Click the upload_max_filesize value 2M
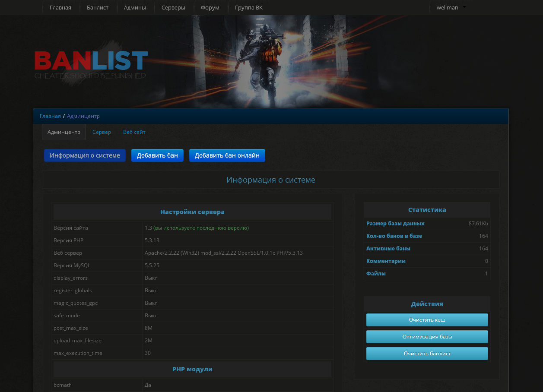The height and width of the screenshot is (392, 543). tap(149, 340)
